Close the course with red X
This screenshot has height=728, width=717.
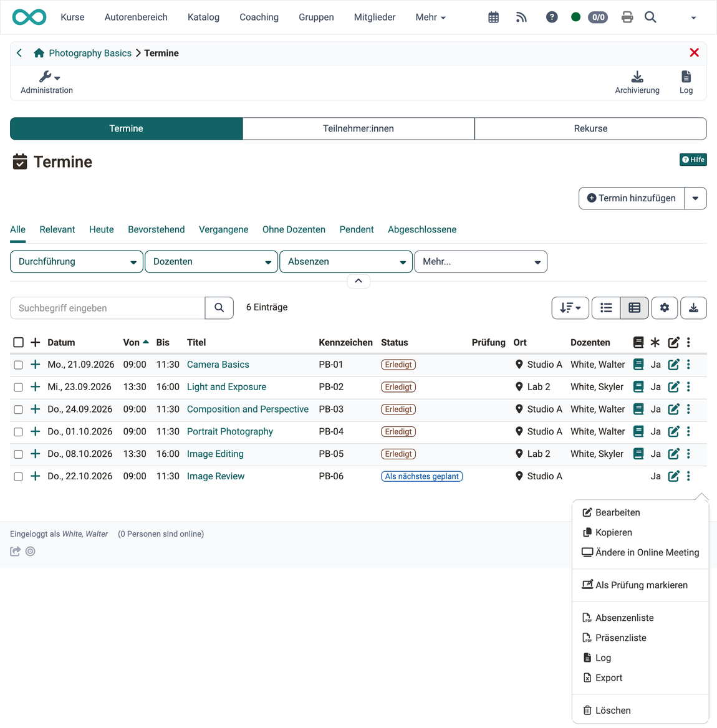pyautogui.click(x=695, y=52)
